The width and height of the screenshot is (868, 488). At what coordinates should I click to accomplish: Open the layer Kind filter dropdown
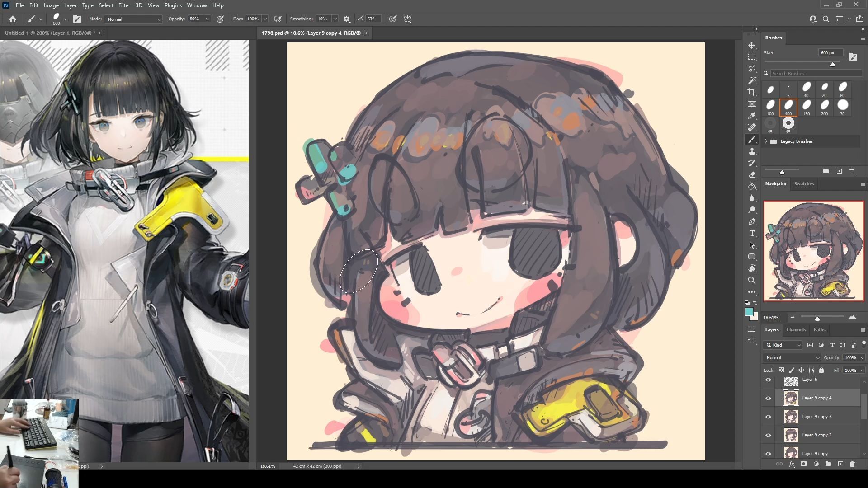pos(783,345)
